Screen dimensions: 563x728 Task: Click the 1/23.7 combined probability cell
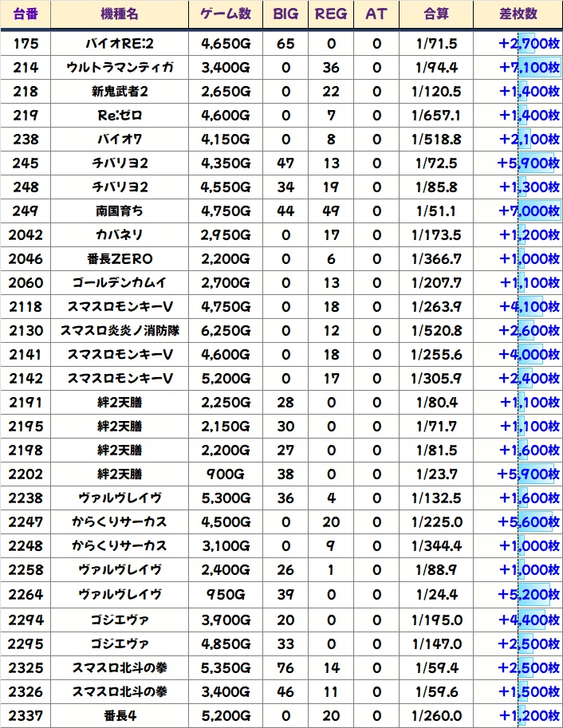point(436,474)
